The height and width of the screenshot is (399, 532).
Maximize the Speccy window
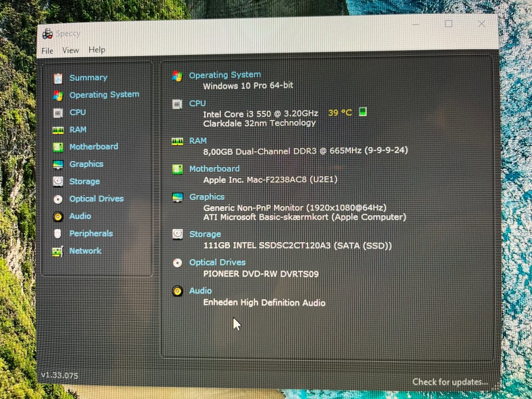(448, 23)
